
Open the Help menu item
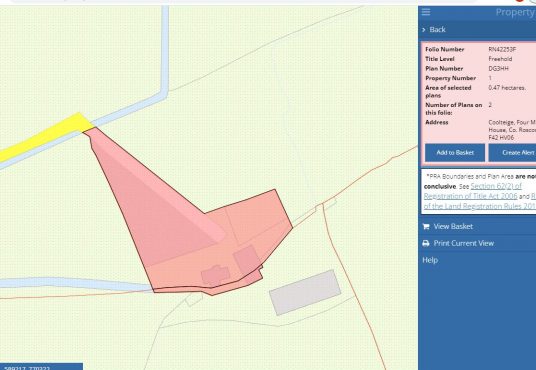tap(430, 260)
